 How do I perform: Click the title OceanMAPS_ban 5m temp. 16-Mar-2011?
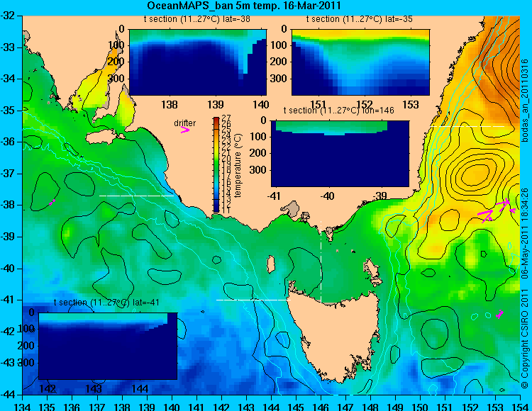click(x=244, y=6)
